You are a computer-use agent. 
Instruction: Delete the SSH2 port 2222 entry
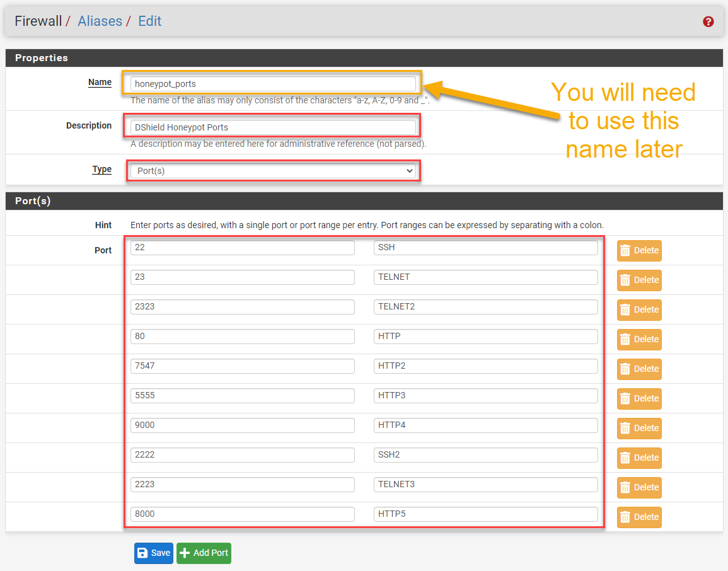639,458
